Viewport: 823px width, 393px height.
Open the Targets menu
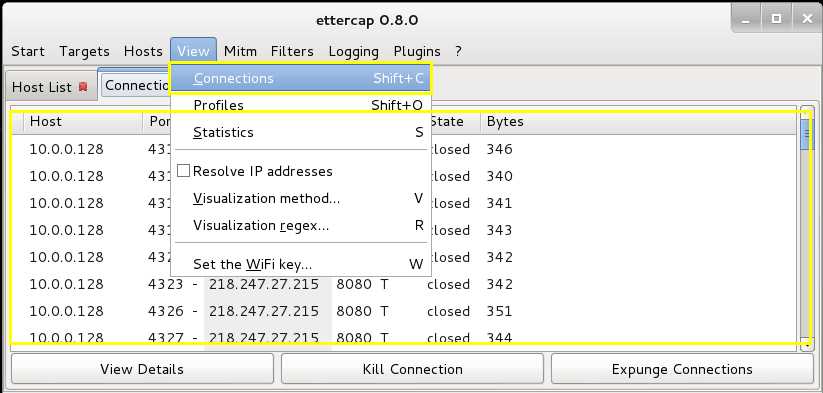click(x=85, y=51)
